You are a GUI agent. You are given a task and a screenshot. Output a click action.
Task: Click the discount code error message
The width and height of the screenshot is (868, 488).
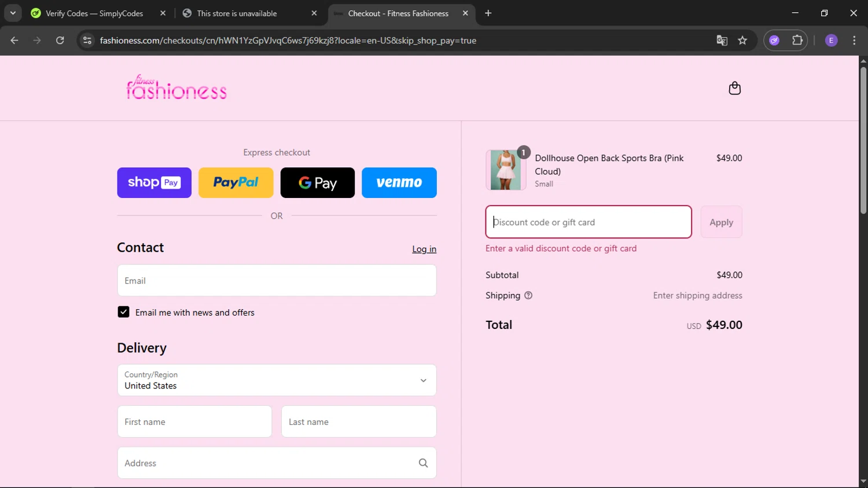coord(561,248)
